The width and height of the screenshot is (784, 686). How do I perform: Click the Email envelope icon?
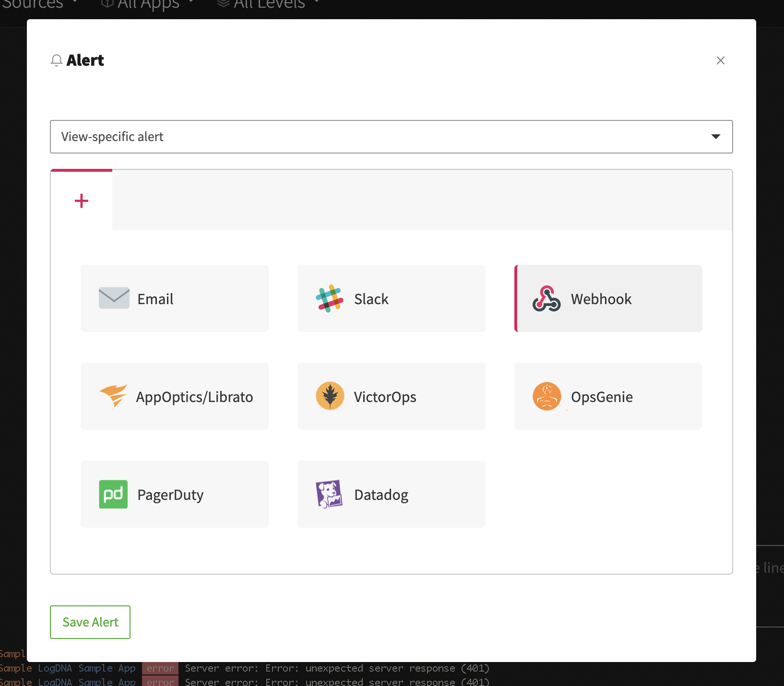[x=114, y=298]
